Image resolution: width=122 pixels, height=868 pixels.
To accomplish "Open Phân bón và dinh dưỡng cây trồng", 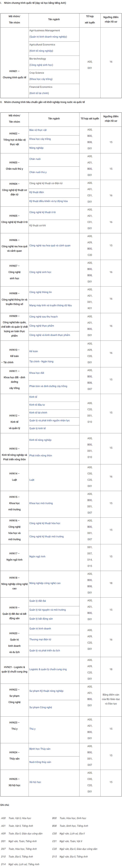I will tap(48, 386).
